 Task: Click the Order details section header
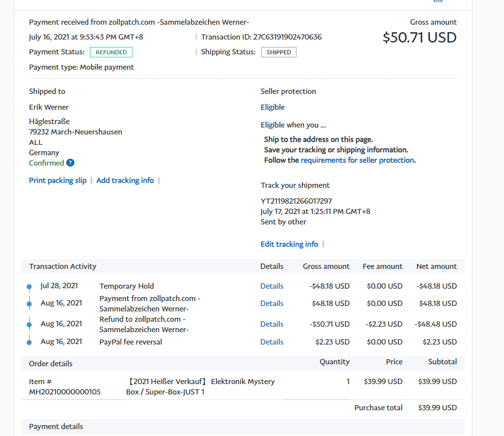[50, 364]
